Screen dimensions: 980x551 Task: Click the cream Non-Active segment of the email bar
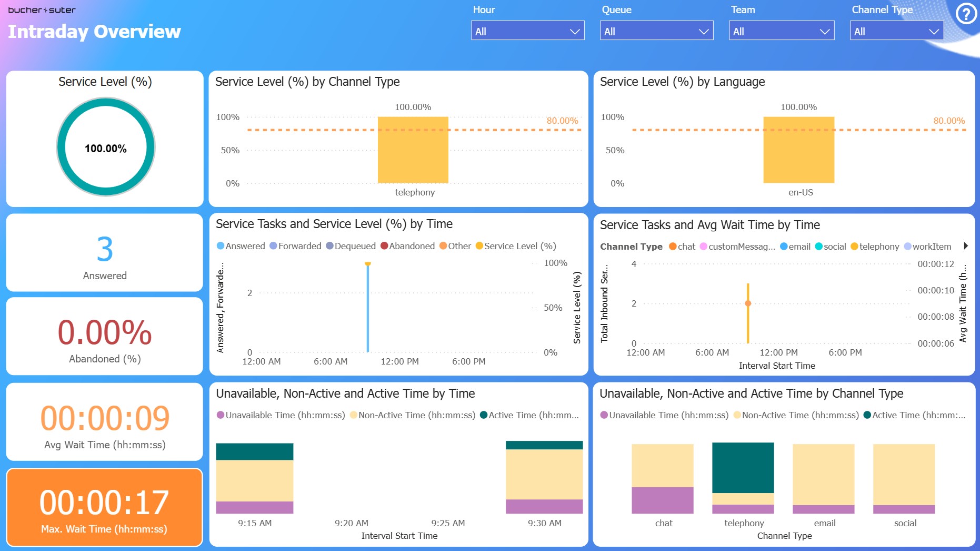click(x=824, y=475)
